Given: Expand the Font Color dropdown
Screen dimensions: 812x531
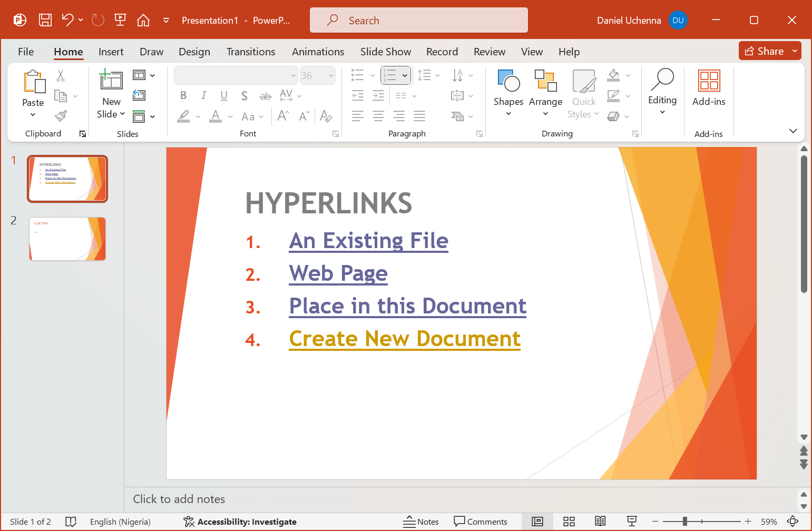Looking at the screenshot, I should pyautogui.click(x=229, y=116).
